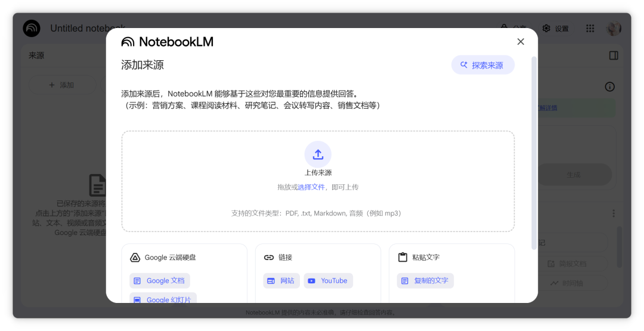Click the Untitled notebook title
Viewport: 644px width, 331px height.
[x=88, y=29]
